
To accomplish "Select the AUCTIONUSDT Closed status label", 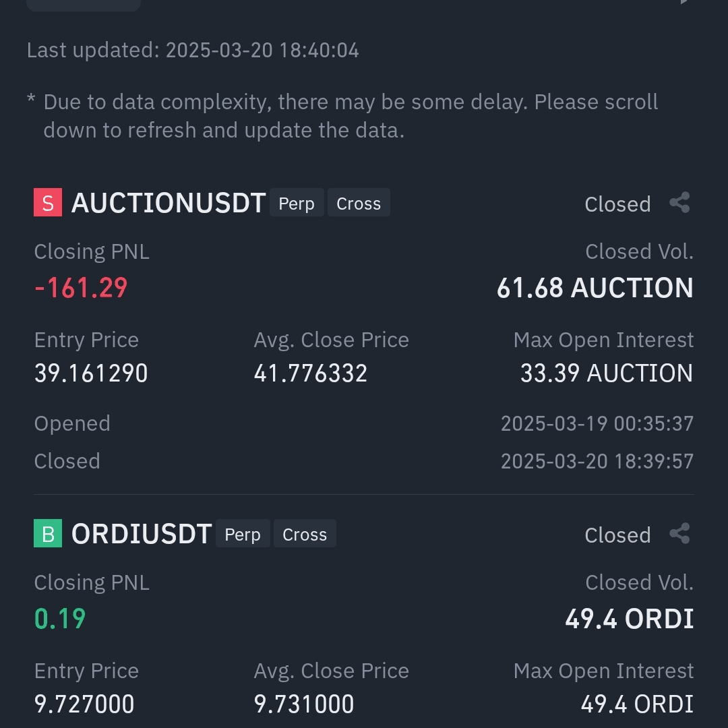I will (x=617, y=204).
